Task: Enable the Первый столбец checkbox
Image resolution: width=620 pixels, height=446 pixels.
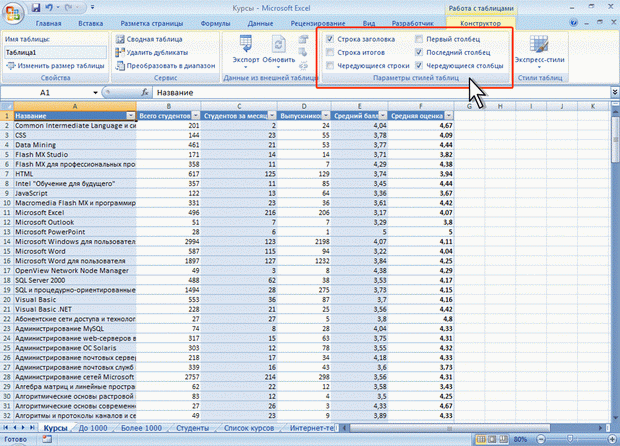Action: pyautogui.click(x=419, y=39)
